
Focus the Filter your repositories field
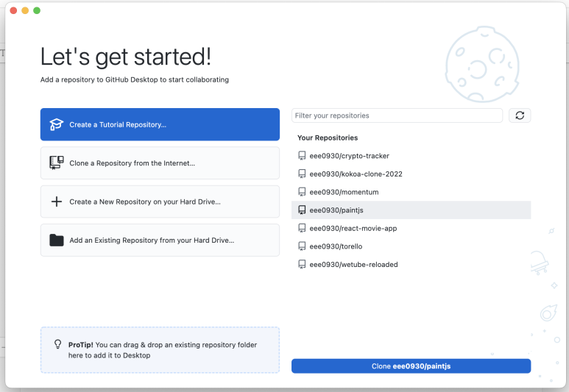[397, 115]
